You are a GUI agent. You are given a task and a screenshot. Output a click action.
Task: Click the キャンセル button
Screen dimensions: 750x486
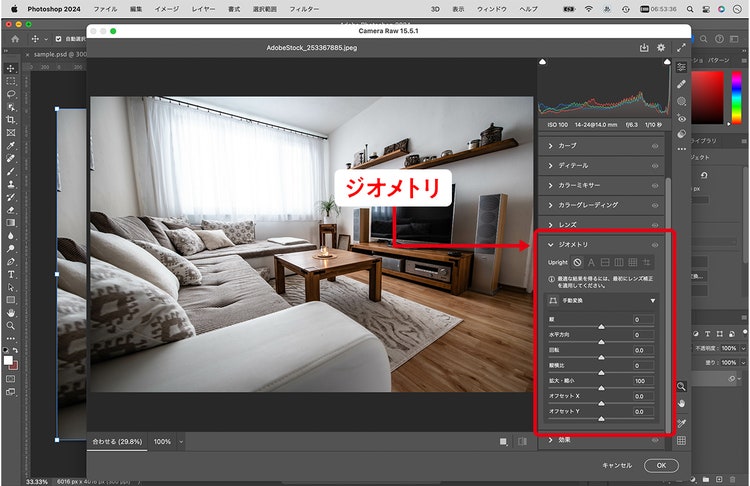pyautogui.click(x=617, y=465)
